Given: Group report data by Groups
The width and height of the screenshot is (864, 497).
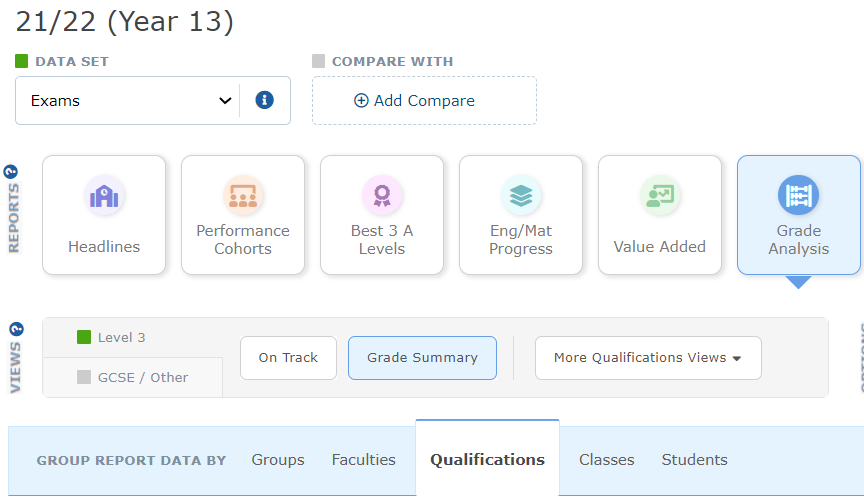Looking at the screenshot, I should pos(278,460).
